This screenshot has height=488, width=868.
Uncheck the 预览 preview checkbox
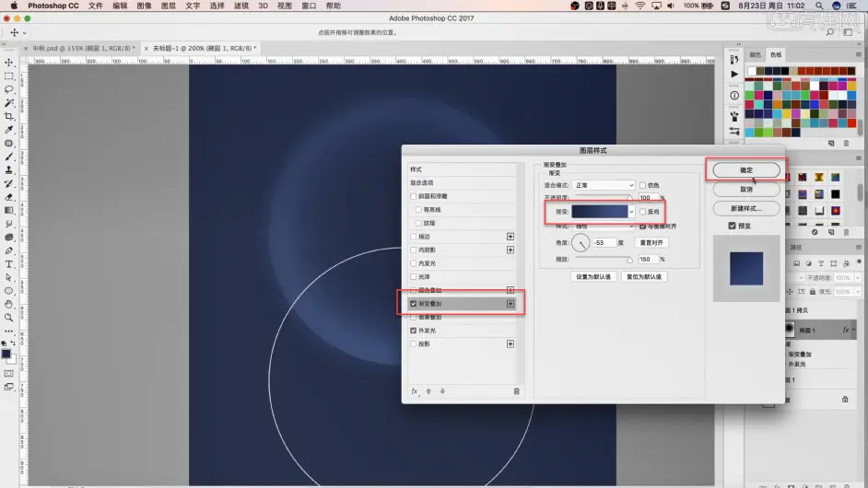coord(732,226)
